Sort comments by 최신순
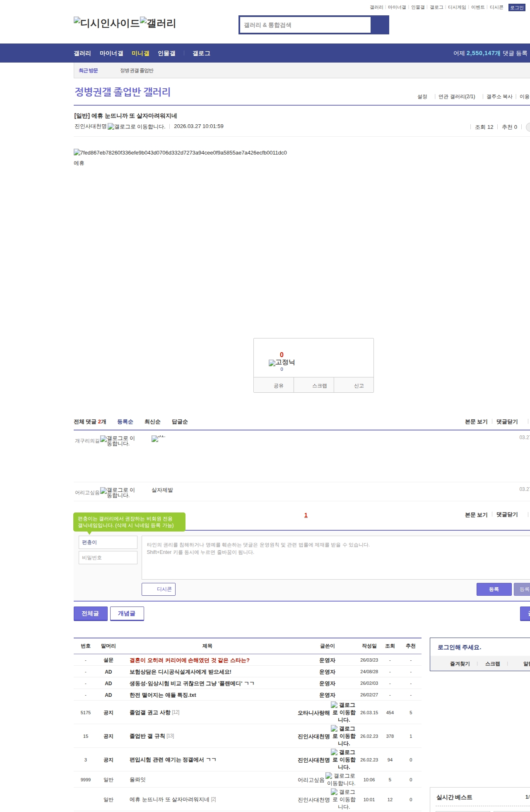530x812 pixels. coord(152,422)
